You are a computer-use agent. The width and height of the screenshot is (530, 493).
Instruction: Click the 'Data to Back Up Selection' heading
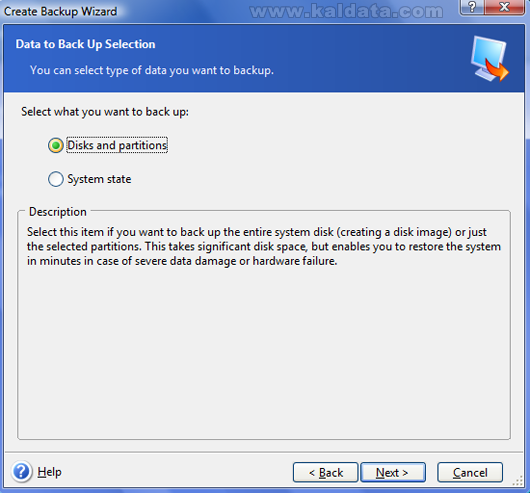coord(86,44)
